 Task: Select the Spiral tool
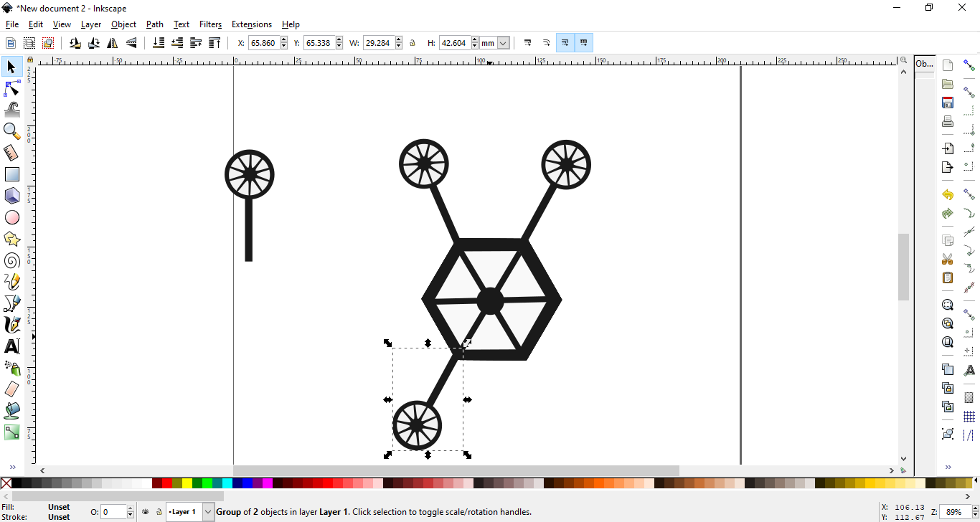[11, 260]
